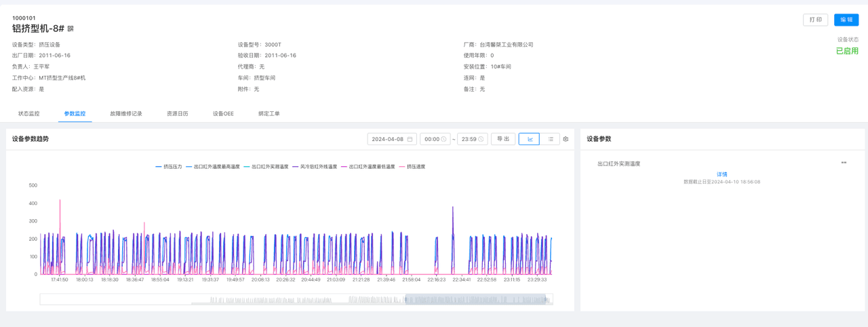
Task: Switch to list view of parameters
Action: 550,139
